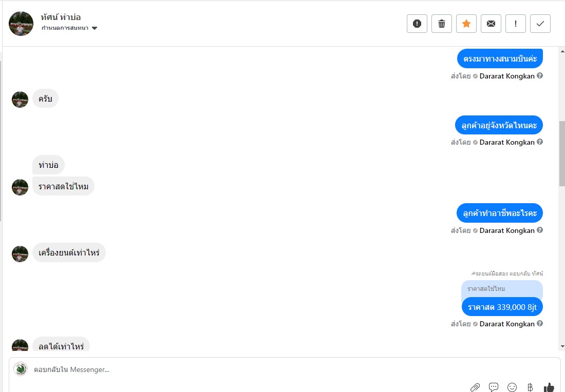
Task: Mark conversation as spam with octagon icon
Action: (417, 24)
